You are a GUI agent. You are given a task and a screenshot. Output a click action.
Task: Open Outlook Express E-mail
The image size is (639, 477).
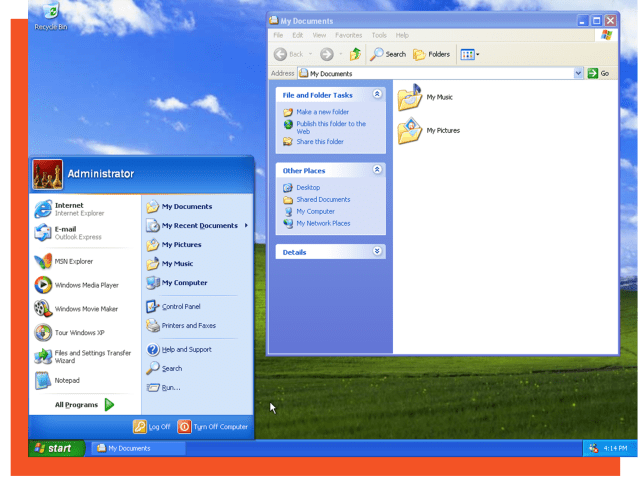[x=68, y=233]
